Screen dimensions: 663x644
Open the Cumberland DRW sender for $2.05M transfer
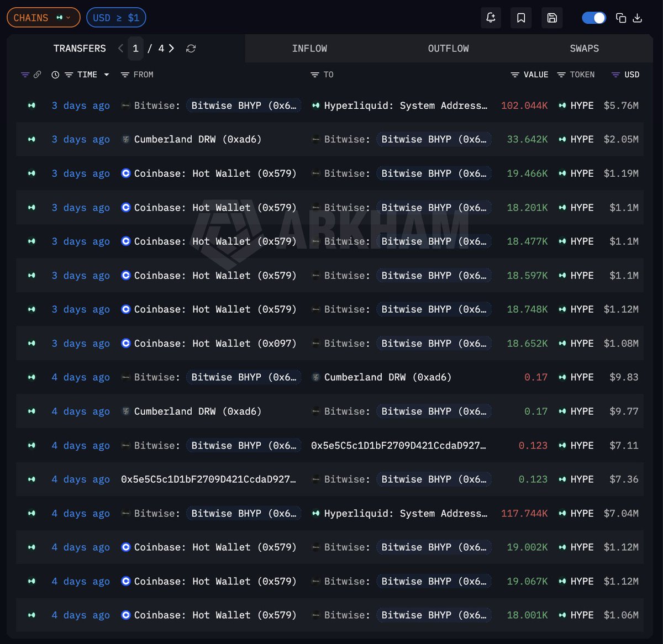[197, 139]
